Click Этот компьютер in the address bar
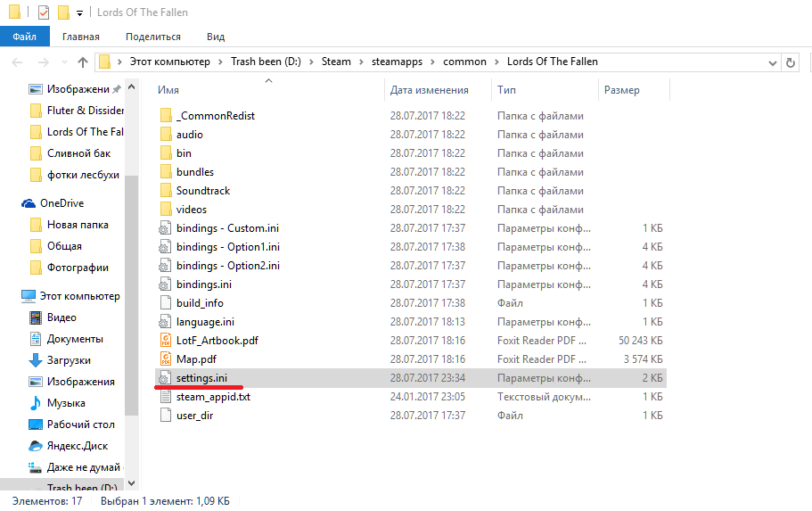Screen dimensions: 812x511 [170, 62]
